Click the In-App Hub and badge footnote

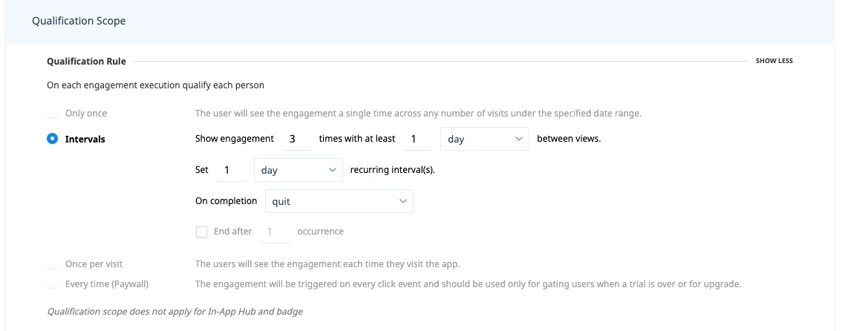click(174, 312)
